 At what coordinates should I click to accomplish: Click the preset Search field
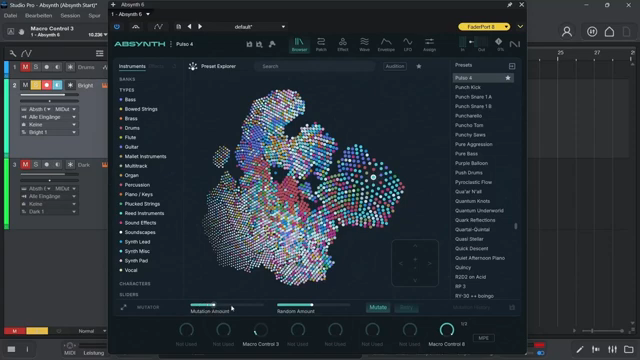coord(314,66)
